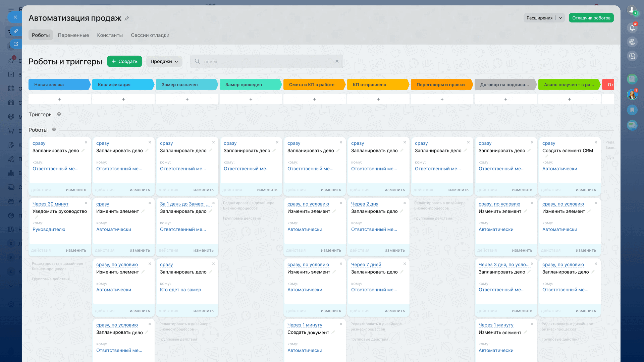Delete the 'Уведомить руководство' robot card

[86, 203]
